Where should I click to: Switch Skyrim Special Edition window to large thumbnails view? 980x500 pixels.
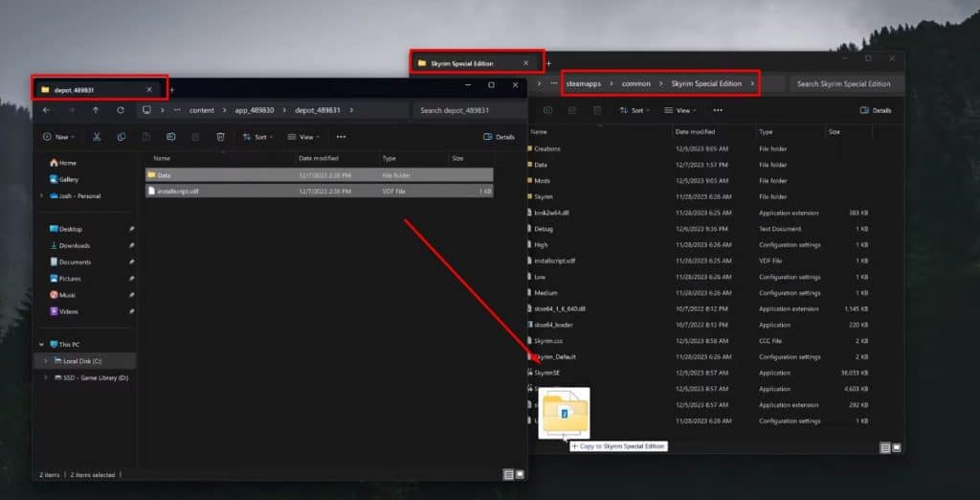[x=896, y=447]
